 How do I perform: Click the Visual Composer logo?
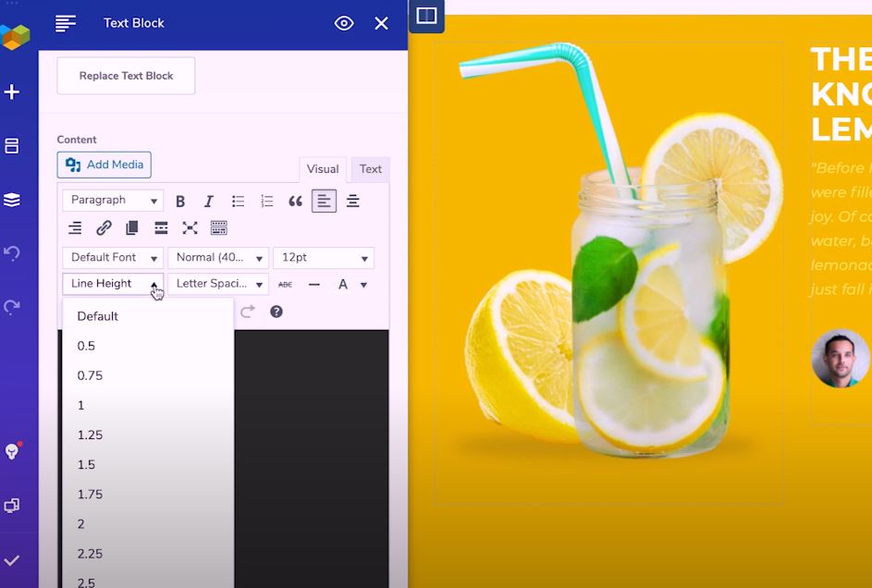point(15,37)
